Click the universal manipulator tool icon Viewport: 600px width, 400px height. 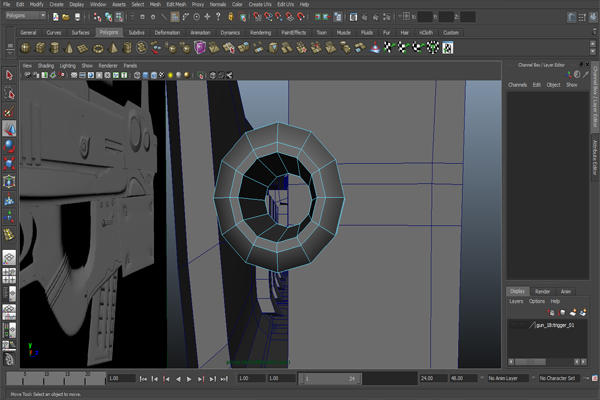pyautogui.click(x=9, y=181)
